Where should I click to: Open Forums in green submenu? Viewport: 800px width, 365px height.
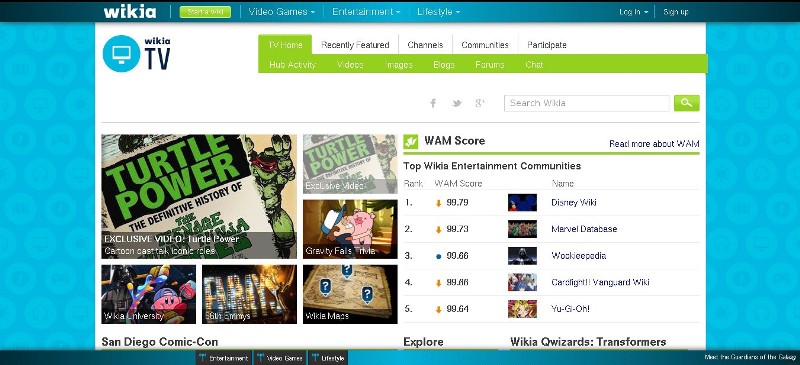[490, 65]
